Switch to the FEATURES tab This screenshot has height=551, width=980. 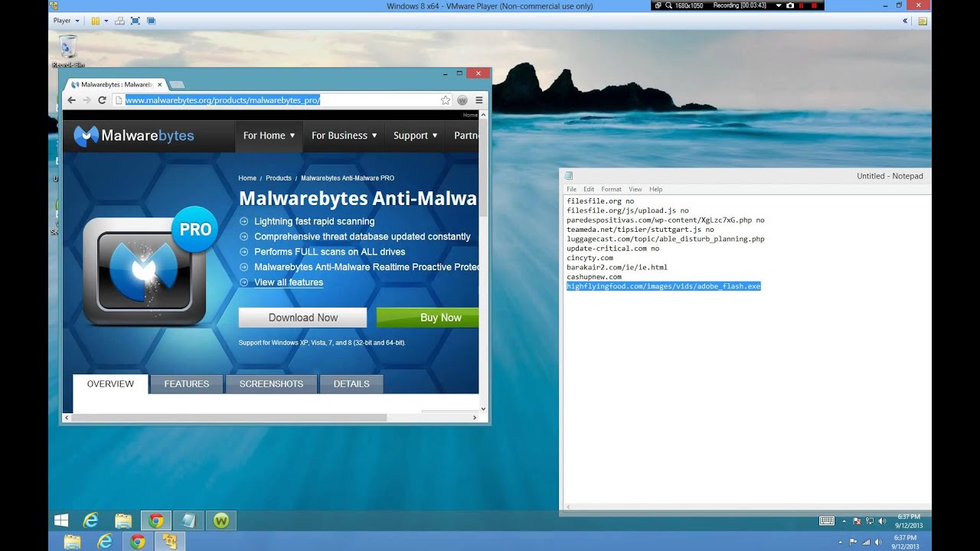[x=186, y=384]
